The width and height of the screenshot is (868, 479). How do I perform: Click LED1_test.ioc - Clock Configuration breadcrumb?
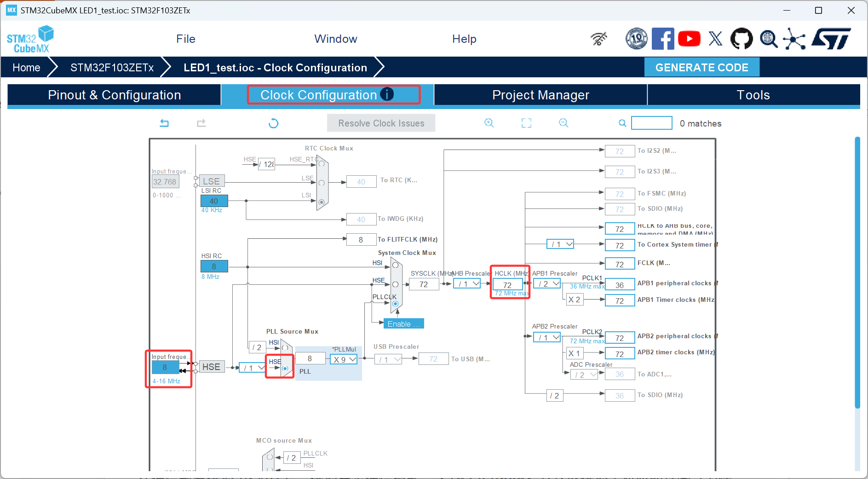(275, 68)
